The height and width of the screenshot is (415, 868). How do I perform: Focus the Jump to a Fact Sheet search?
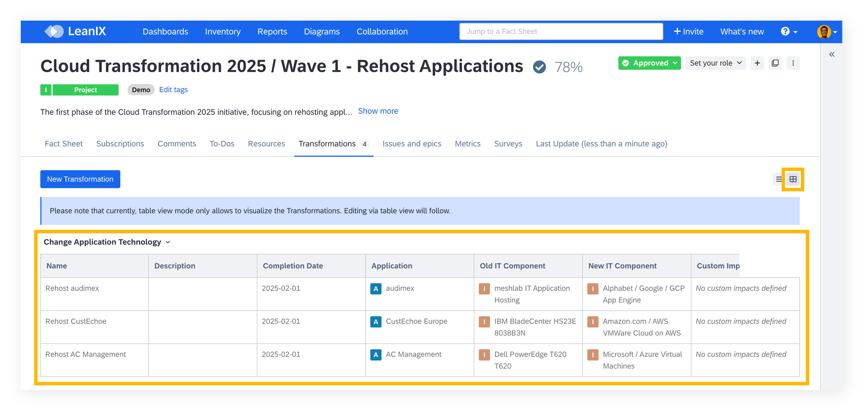point(561,32)
